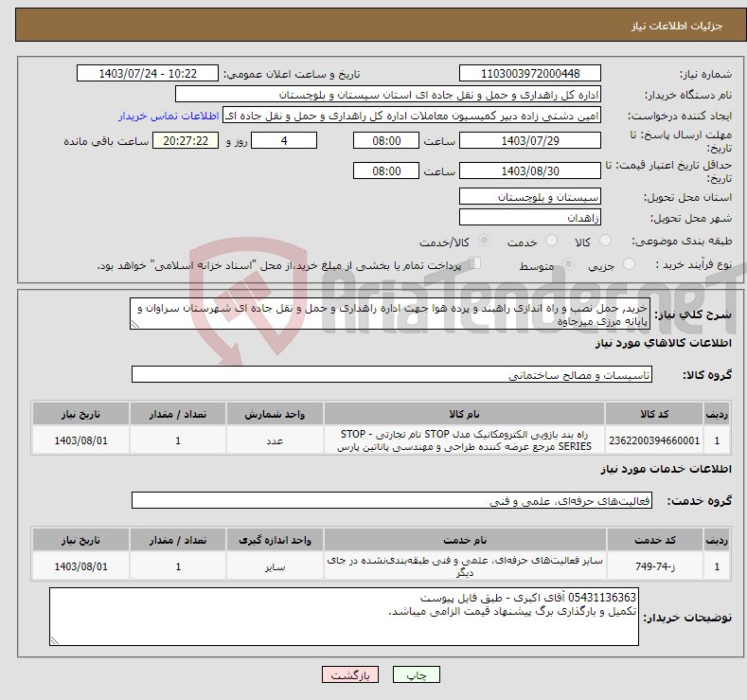Viewport: 747px width, 700px height.
Task: Click the شرح کلی نیاز description textarea
Action: click(x=390, y=314)
